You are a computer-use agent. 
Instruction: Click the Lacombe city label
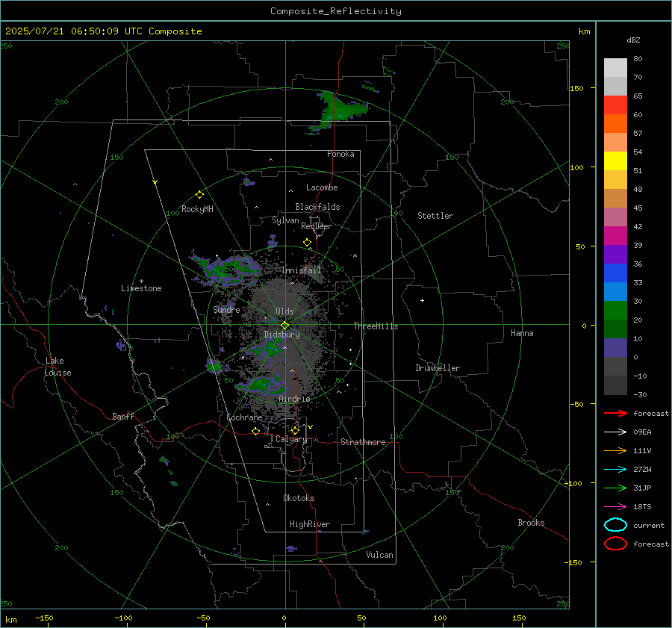pos(322,187)
